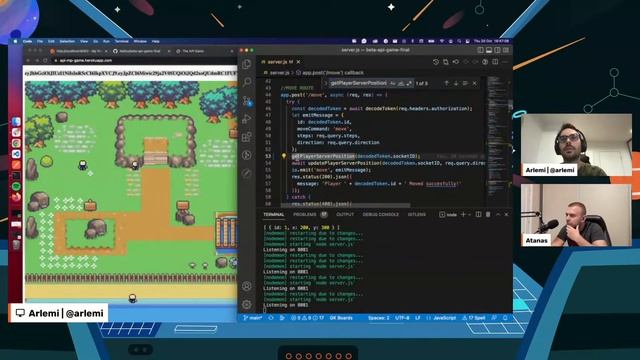Open notifications bell in status bar
The width and height of the screenshot is (640, 360).
point(505,318)
